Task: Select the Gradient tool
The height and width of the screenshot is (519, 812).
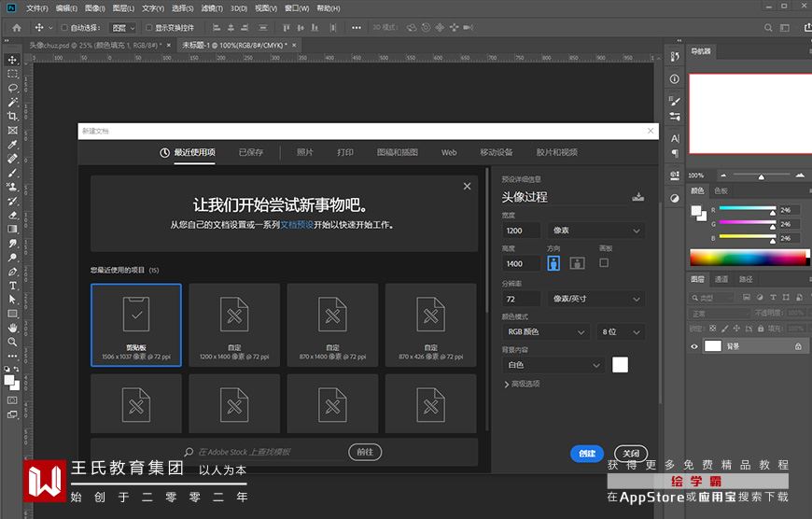Action: pyautogui.click(x=12, y=229)
